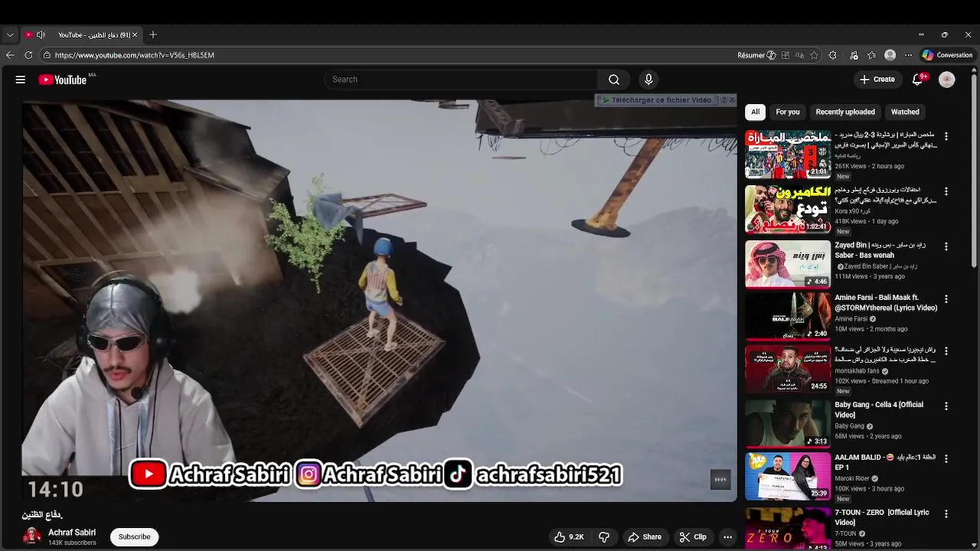980x551 pixels.
Task: Open more actions under the video
Action: tap(728, 537)
